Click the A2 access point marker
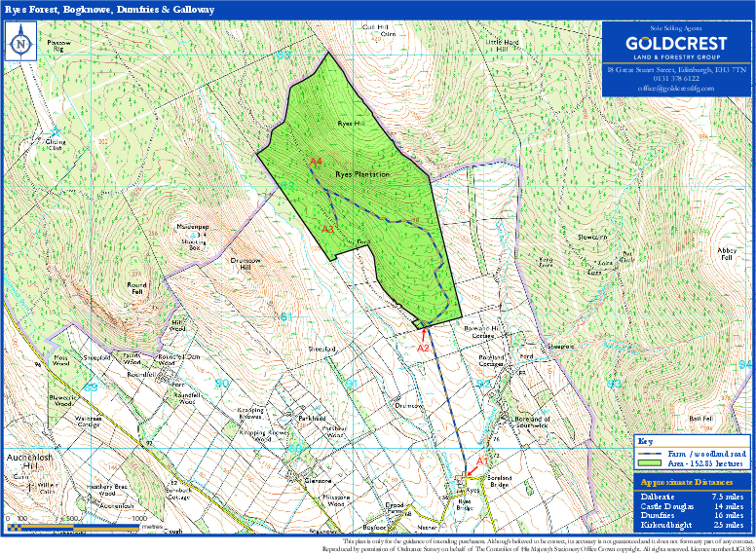 pyautogui.click(x=423, y=348)
